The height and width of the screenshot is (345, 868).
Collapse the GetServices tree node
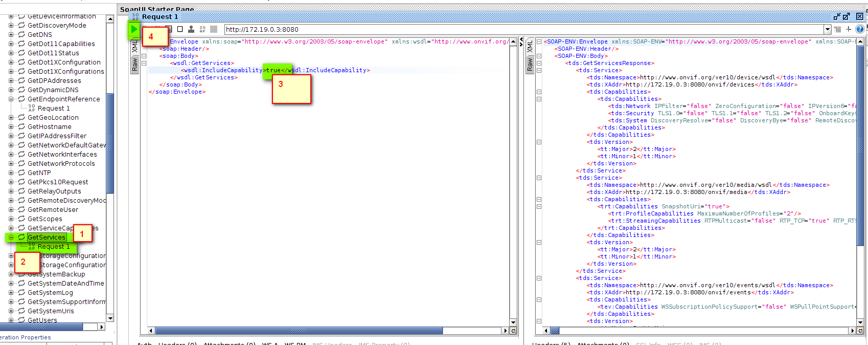[11, 238]
